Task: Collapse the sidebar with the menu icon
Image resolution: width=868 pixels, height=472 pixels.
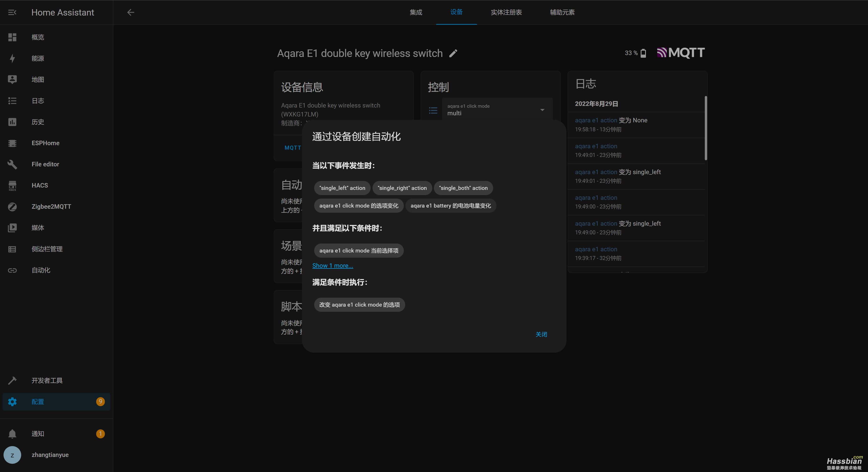Action: (12, 12)
